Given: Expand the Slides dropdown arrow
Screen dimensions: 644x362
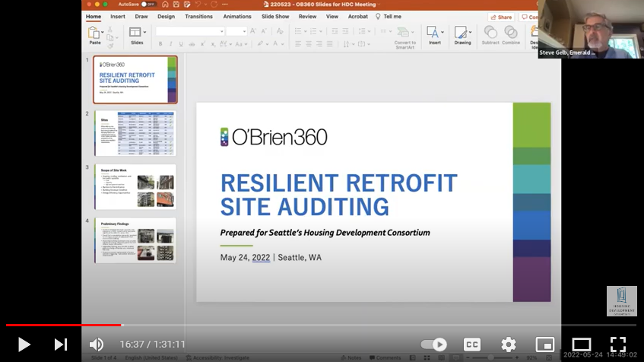Looking at the screenshot, I should 144,32.
